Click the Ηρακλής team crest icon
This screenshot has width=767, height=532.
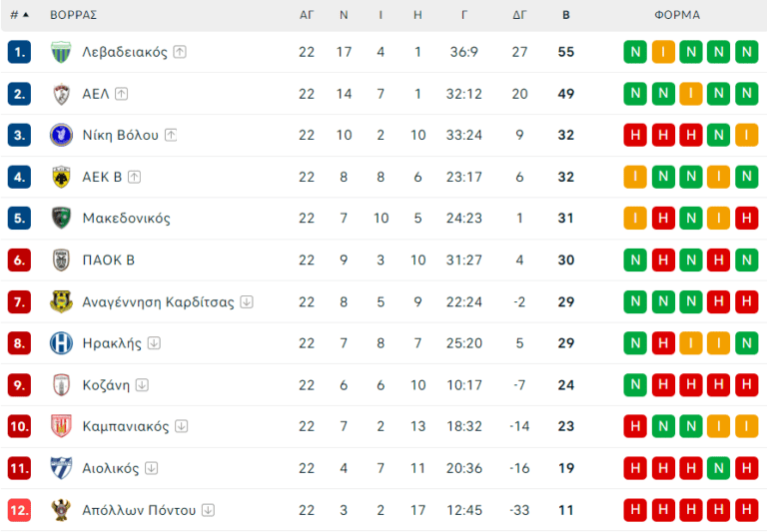point(62,343)
